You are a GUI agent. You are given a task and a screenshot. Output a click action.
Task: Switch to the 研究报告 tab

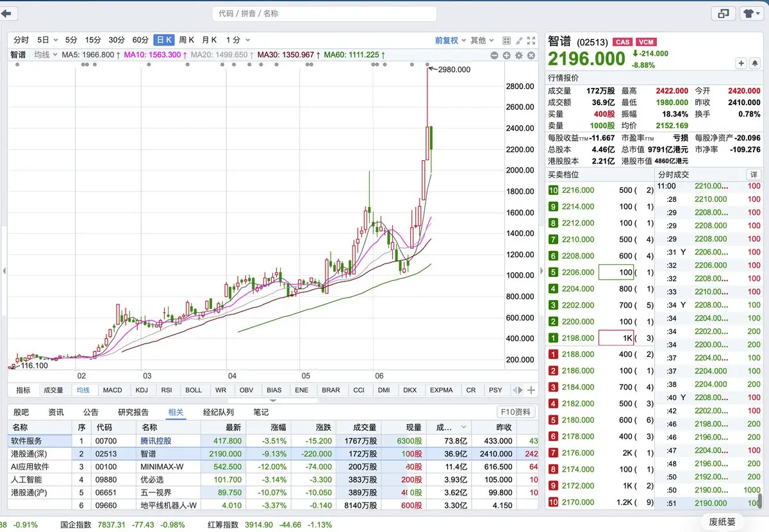(x=133, y=412)
